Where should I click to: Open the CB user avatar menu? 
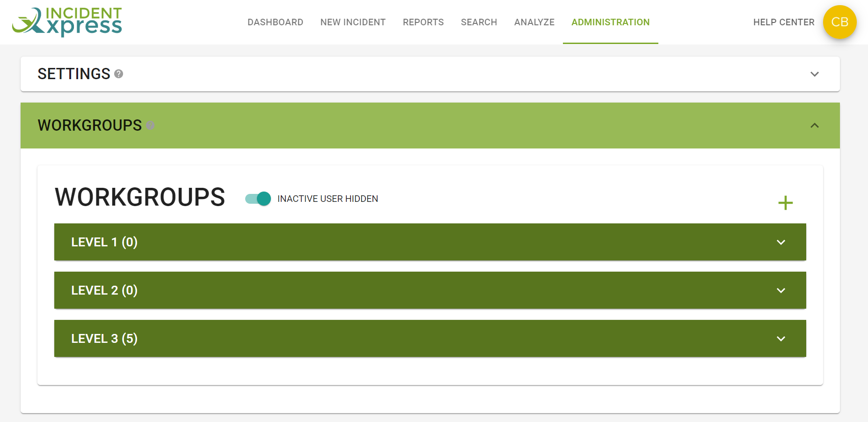point(839,22)
